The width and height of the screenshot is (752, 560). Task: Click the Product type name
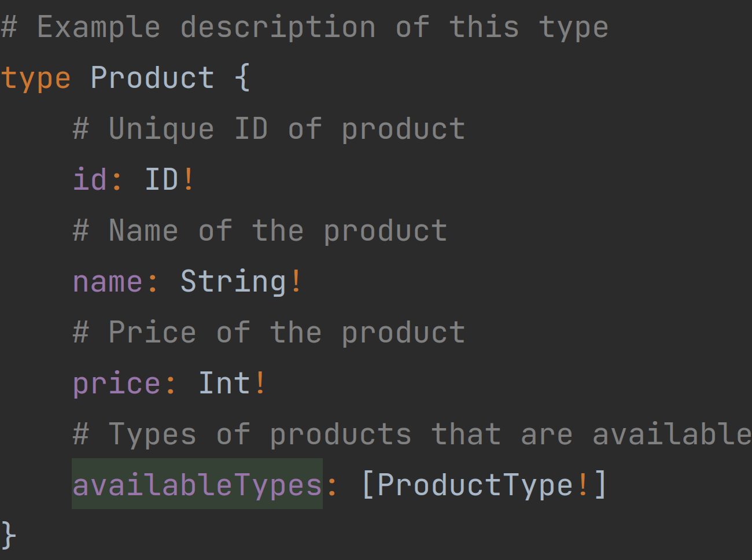click(x=152, y=78)
